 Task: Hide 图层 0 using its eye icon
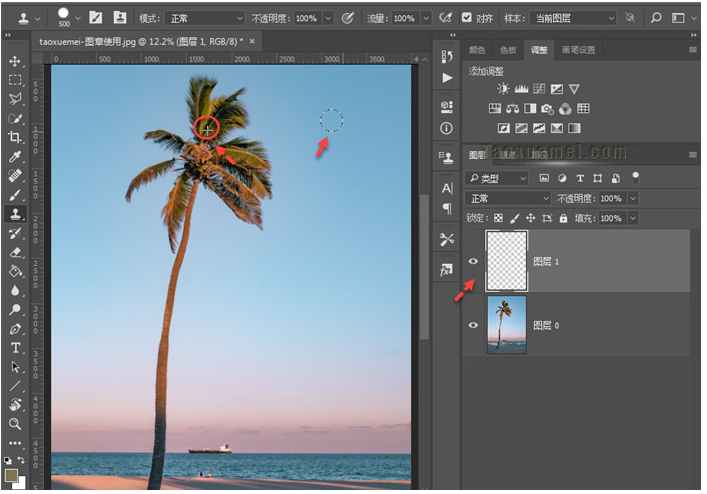tap(473, 325)
